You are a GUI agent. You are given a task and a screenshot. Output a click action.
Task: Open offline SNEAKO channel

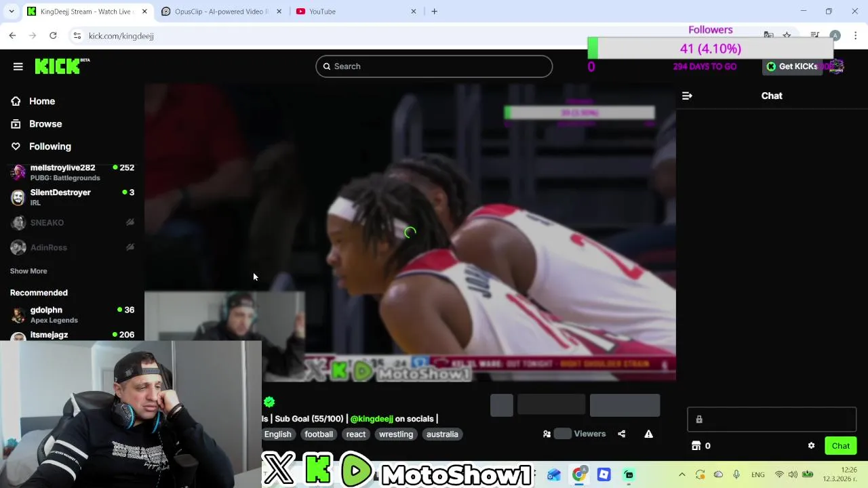pyautogui.click(x=72, y=222)
